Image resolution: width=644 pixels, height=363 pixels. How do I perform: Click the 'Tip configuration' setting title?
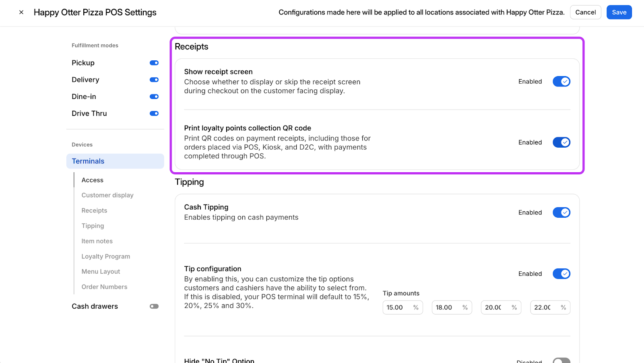click(x=213, y=269)
